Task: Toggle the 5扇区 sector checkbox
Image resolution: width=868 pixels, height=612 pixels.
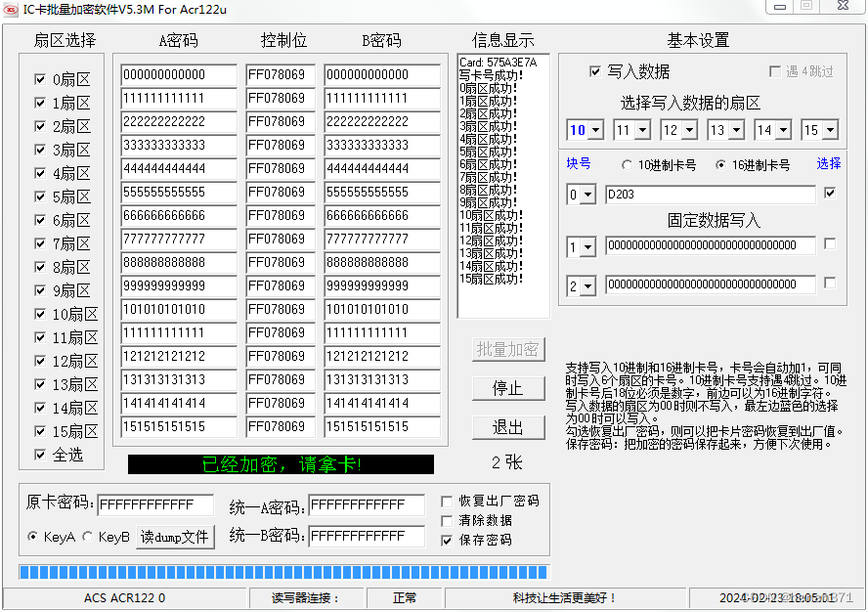Action: pos(40,197)
